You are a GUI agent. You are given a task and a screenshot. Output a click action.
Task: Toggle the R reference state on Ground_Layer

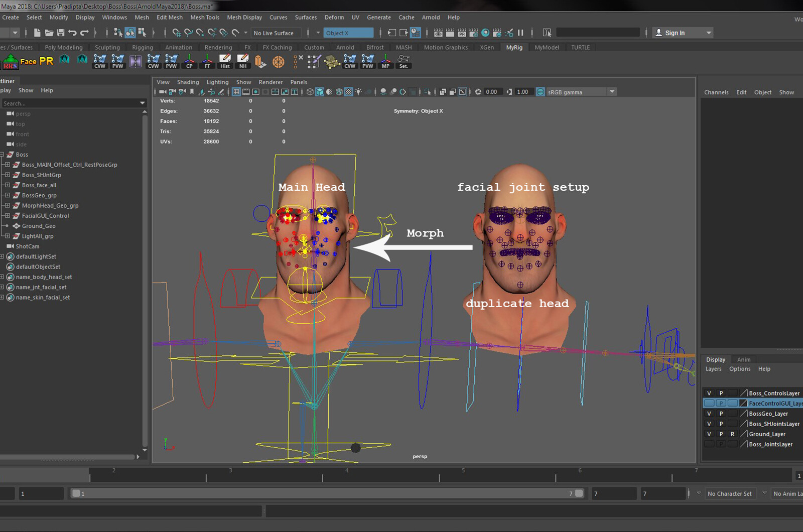pyautogui.click(x=732, y=434)
